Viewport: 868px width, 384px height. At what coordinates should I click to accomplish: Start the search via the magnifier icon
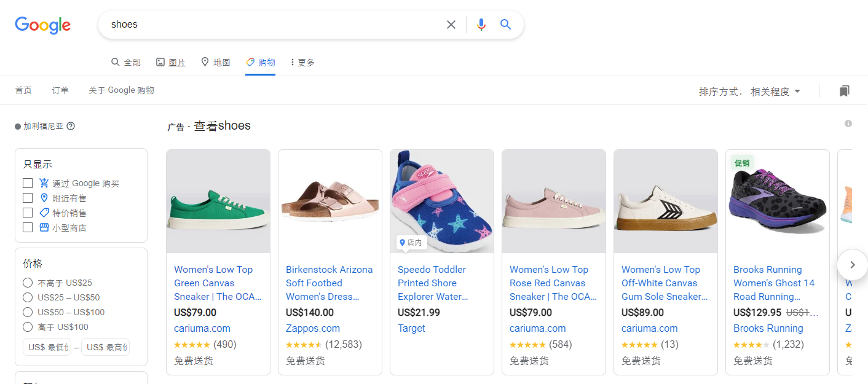(x=505, y=24)
